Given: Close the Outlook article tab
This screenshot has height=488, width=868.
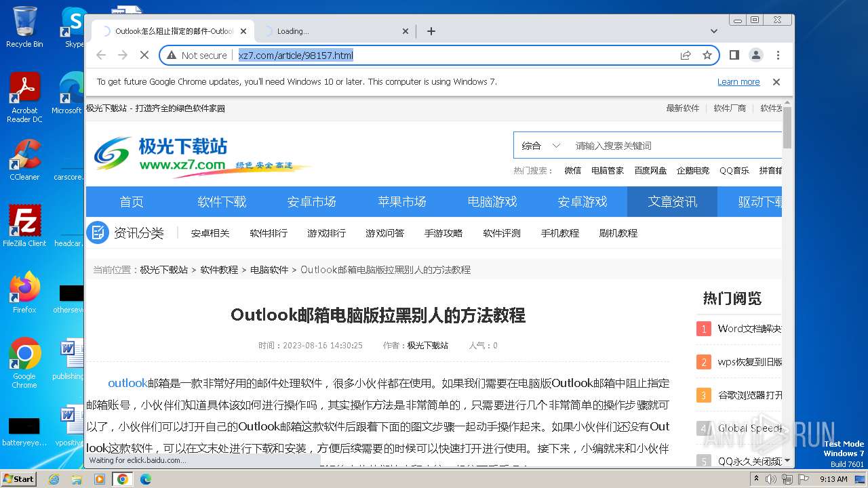Looking at the screenshot, I should [x=243, y=31].
